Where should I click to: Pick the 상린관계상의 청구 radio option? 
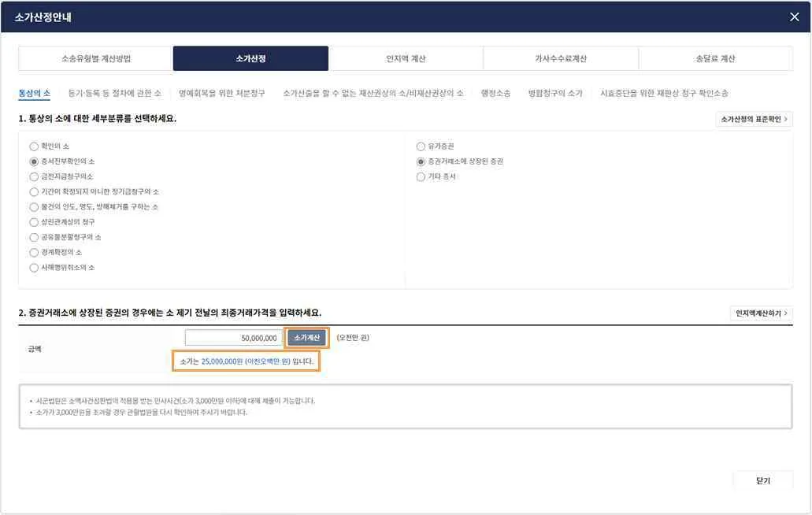(34, 222)
